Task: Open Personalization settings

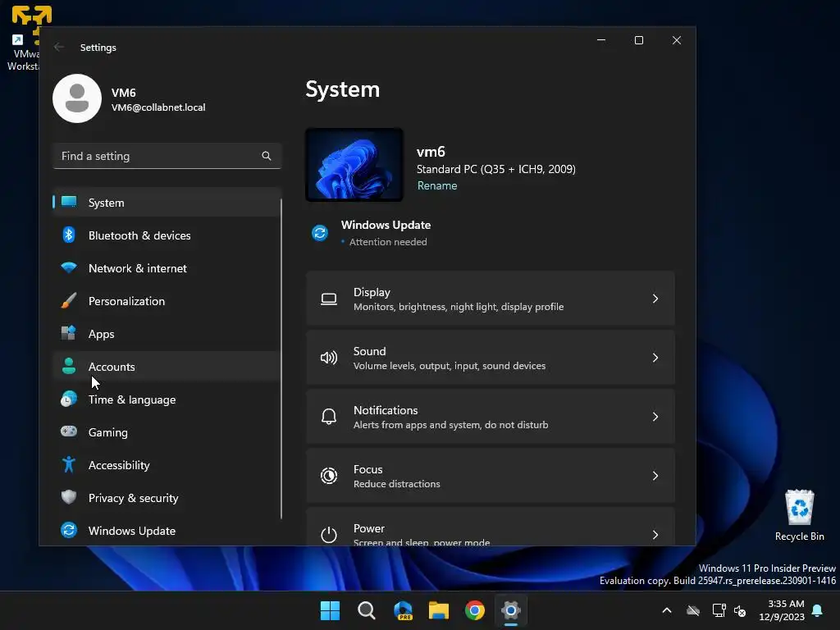Action: [167, 301]
